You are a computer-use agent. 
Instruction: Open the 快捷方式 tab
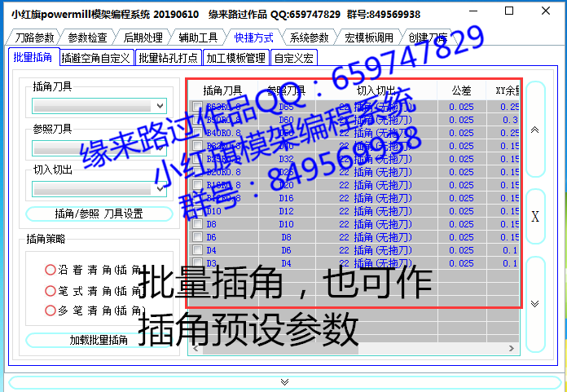[253, 37]
